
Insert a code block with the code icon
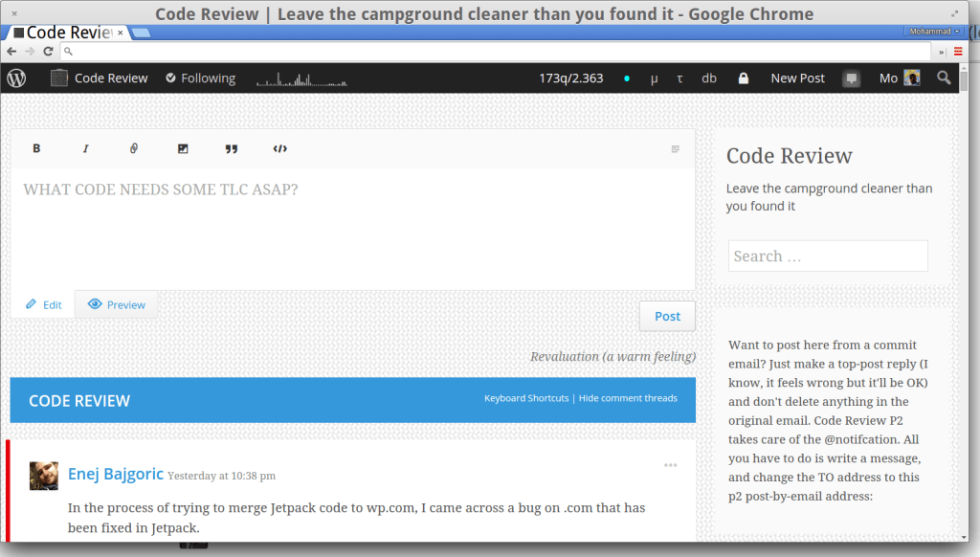[280, 148]
